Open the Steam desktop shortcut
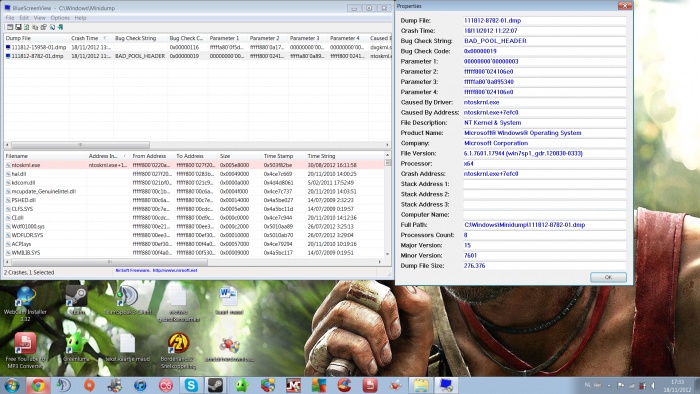 76,300
